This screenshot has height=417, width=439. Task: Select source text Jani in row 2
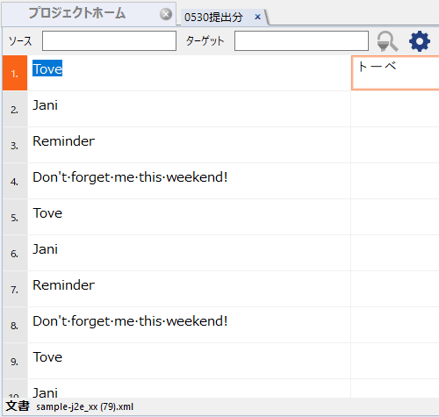(45, 105)
